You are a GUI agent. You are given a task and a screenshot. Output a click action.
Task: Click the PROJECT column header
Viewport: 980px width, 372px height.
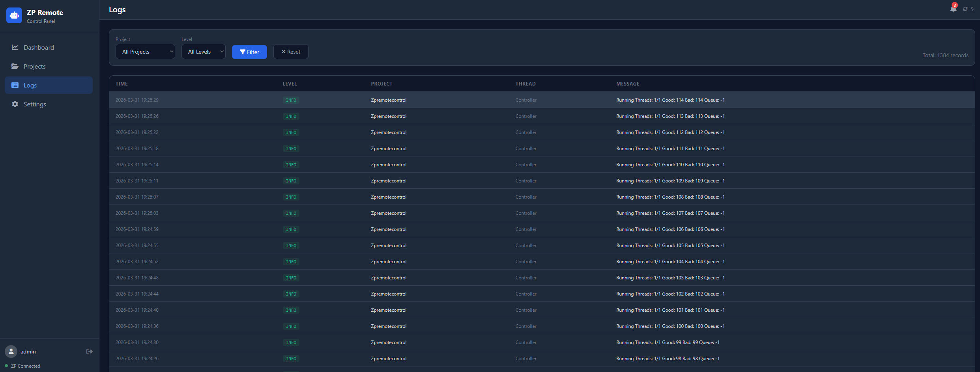coord(382,84)
